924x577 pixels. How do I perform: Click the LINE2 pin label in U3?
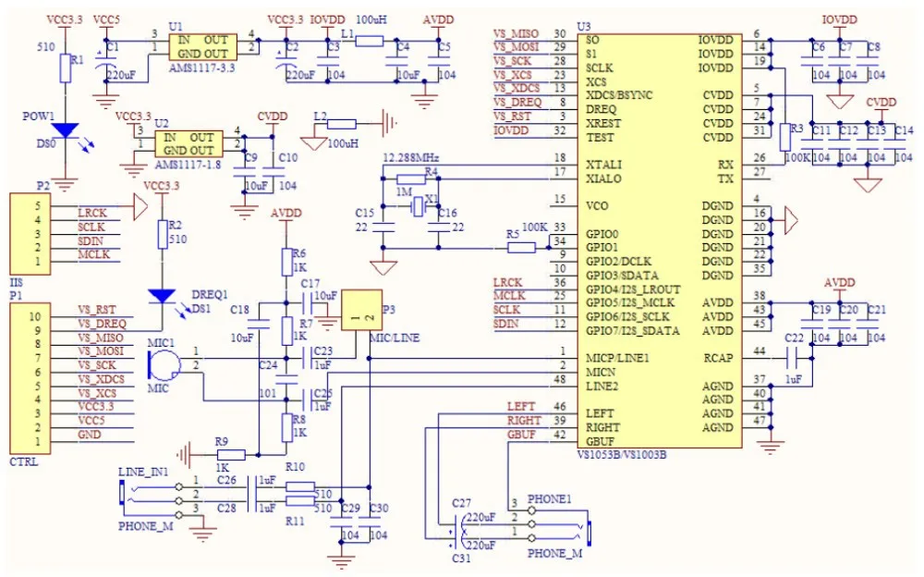602,387
